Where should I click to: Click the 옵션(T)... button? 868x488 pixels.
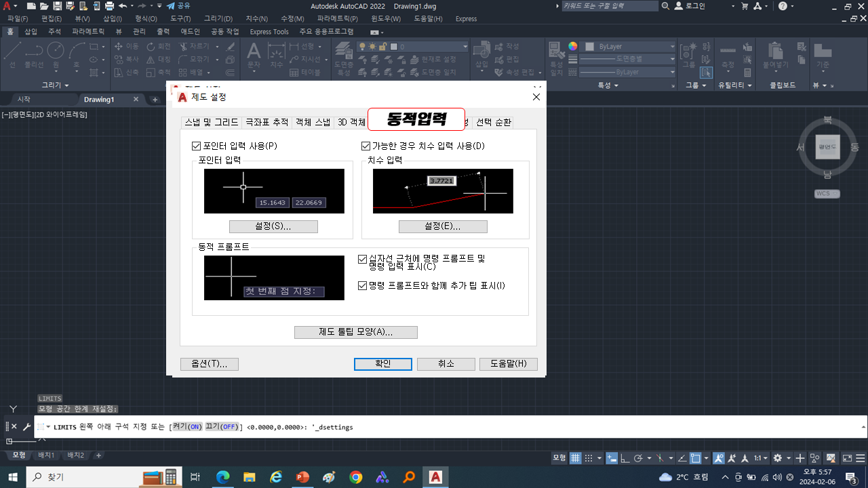pos(209,364)
